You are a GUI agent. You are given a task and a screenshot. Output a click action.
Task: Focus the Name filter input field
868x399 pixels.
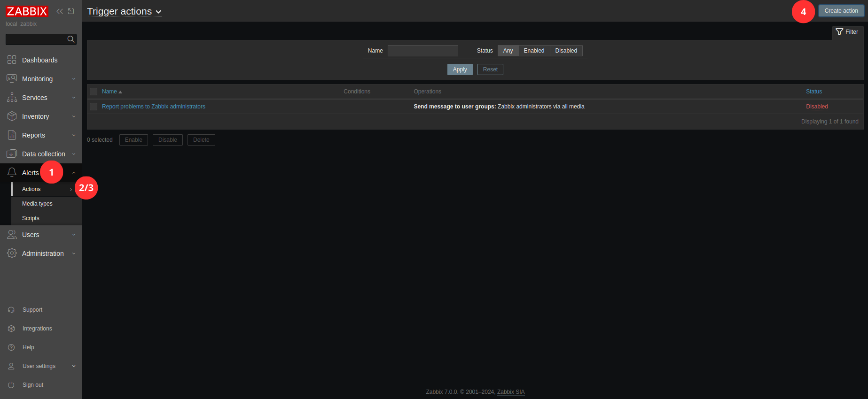(x=423, y=51)
